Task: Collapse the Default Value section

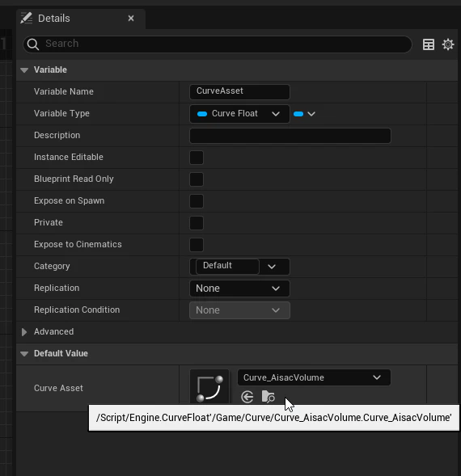Action: tap(24, 354)
